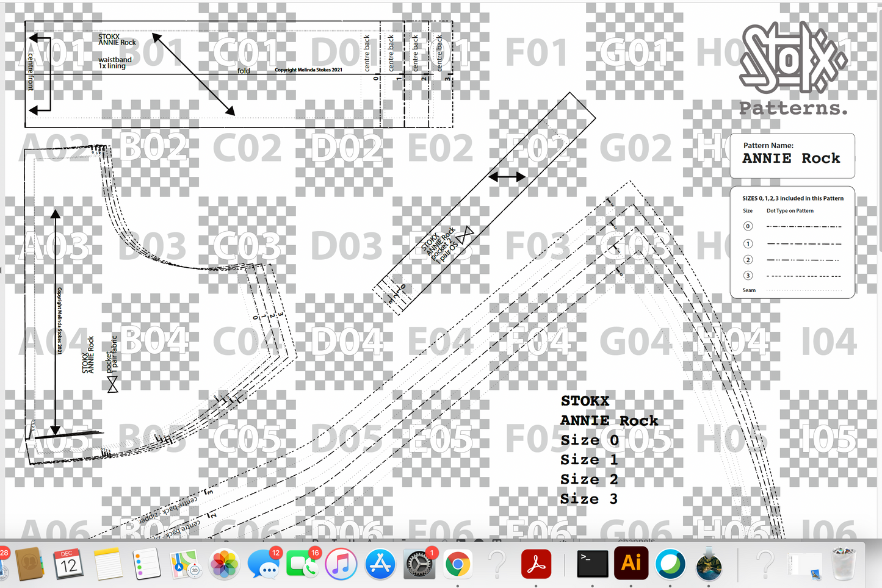
Task: Click the circled size 1 in legend
Action: pos(748,243)
